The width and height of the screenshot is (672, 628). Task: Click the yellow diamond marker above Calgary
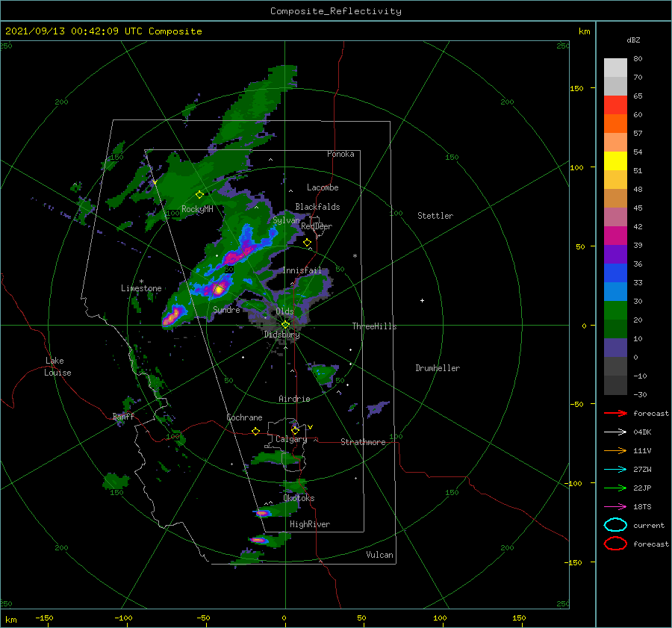coord(295,430)
